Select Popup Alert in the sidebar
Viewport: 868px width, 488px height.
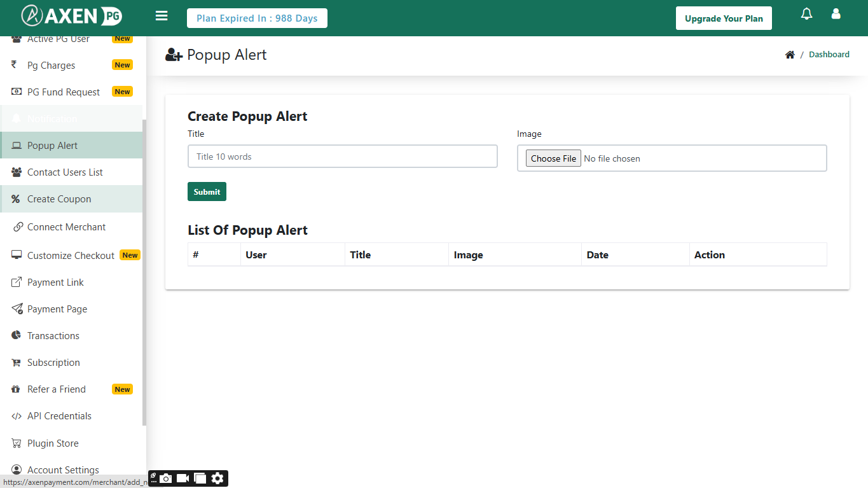[71, 145]
